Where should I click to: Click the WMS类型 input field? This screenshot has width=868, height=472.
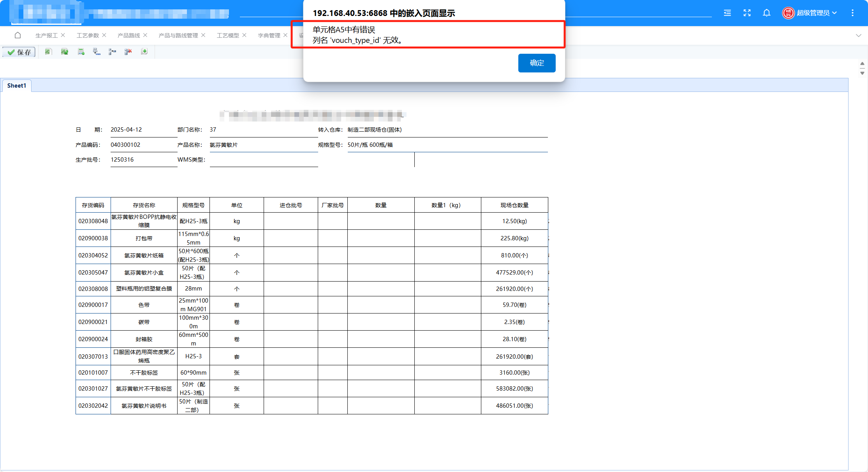264,160
